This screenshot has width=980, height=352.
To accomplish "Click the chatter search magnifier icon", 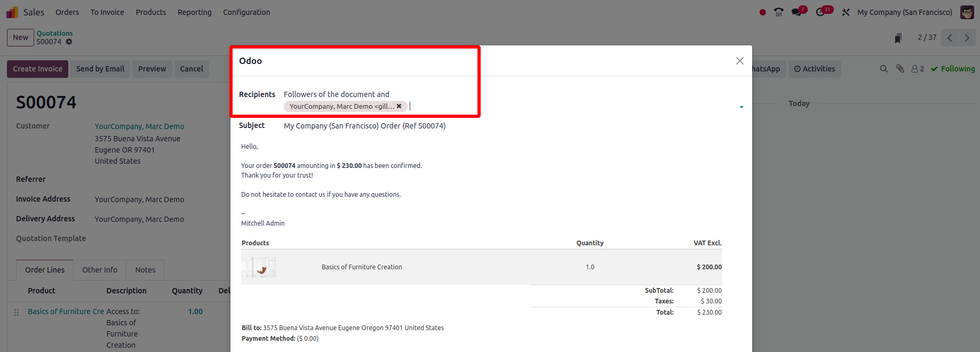I will click(x=884, y=69).
